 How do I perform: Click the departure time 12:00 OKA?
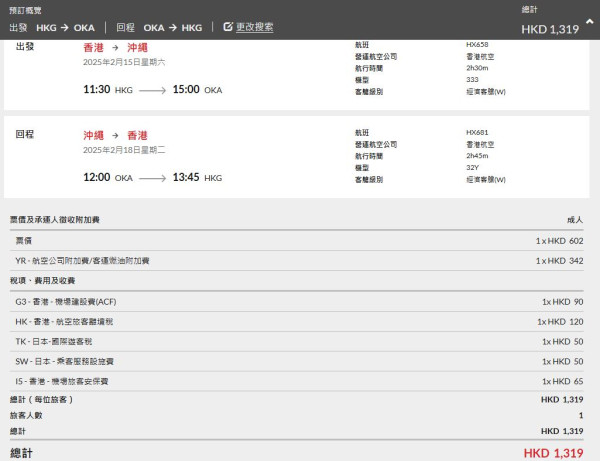(x=108, y=178)
